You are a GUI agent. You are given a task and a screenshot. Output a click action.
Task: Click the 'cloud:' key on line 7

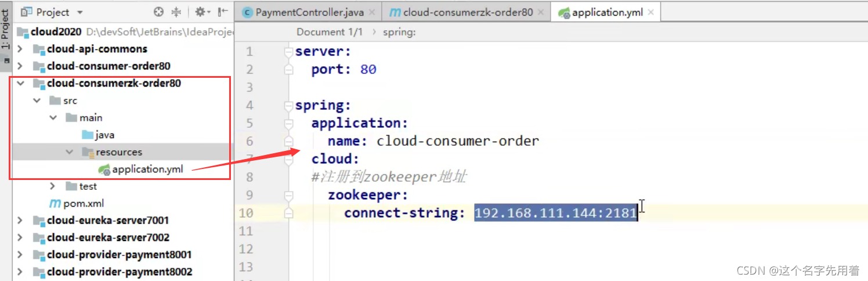coord(335,159)
